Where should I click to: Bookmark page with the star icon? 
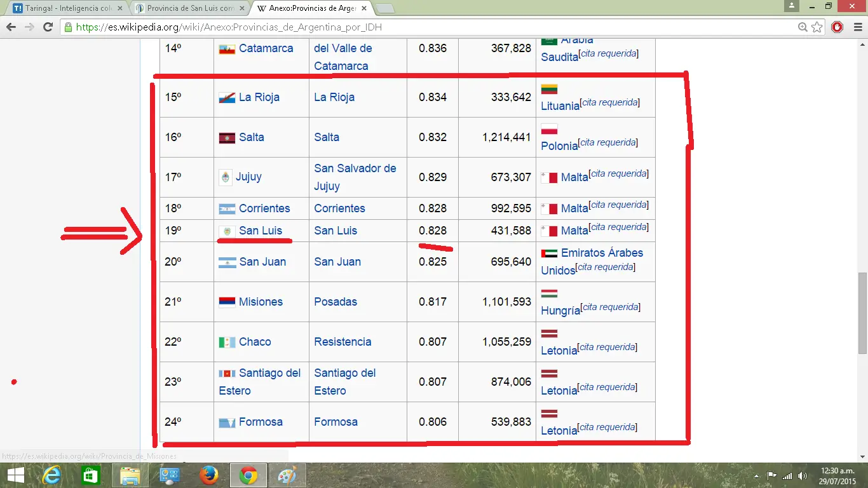click(817, 27)
